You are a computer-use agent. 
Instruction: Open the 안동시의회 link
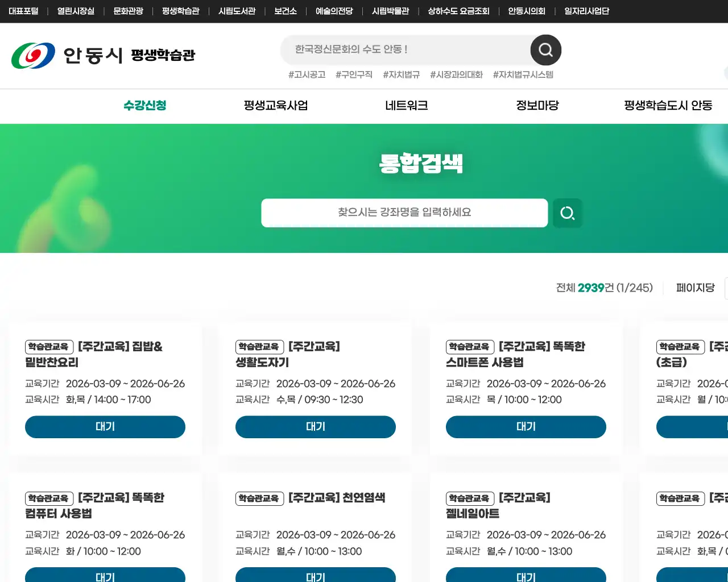(527, 11)
